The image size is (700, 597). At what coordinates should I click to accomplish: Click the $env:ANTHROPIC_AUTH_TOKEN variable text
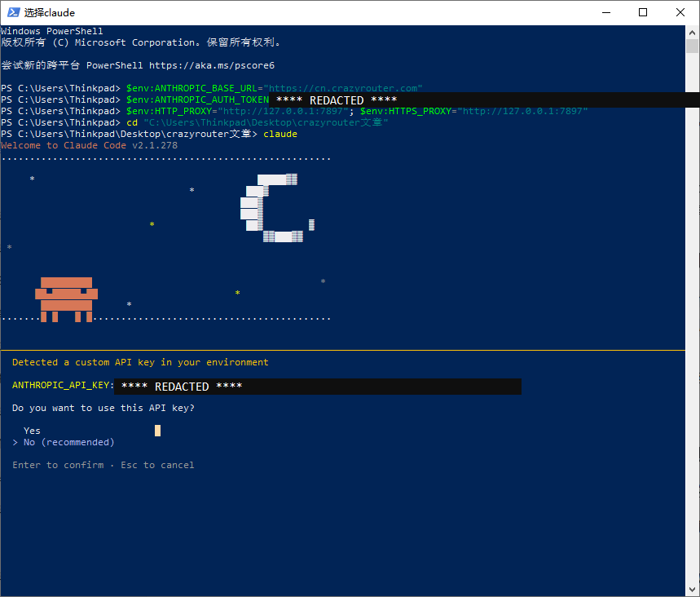tap(197, 99)
